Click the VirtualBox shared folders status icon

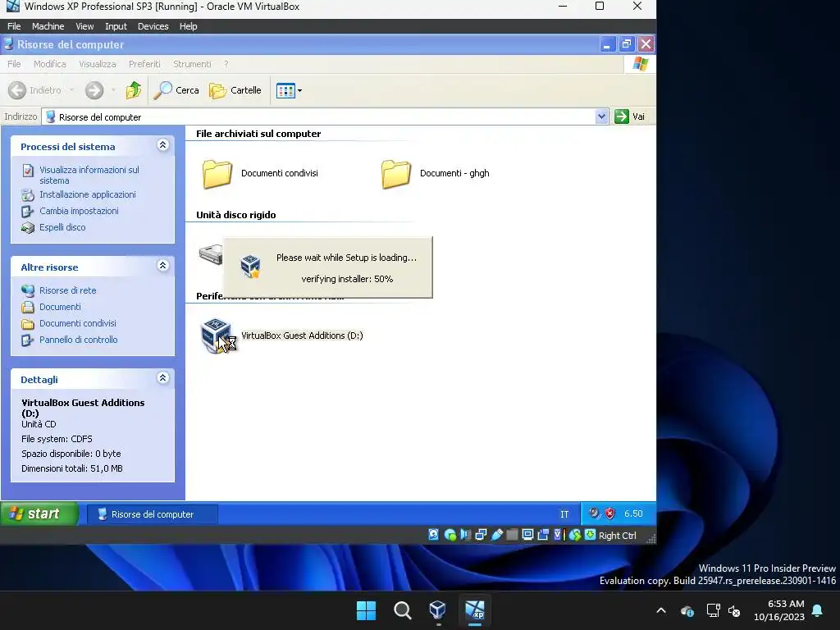click(512, 535)
